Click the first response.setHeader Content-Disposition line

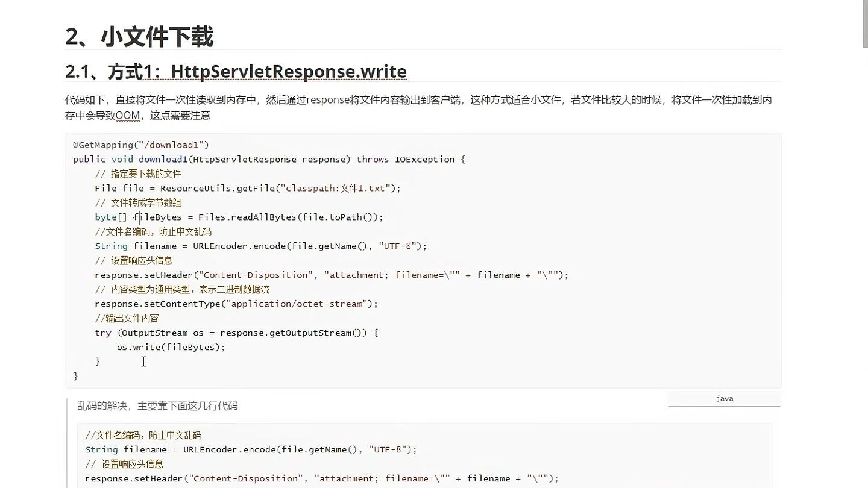pyautogui.click(x=332, y=275)
